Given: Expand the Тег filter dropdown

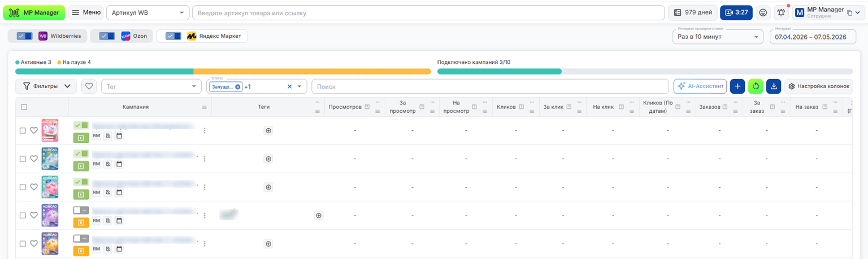Looking at the screenshot, I should coord(151,86).
